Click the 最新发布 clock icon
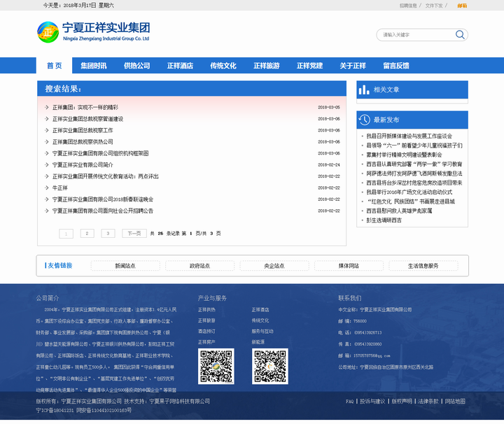504x424 pixels. 365,120
